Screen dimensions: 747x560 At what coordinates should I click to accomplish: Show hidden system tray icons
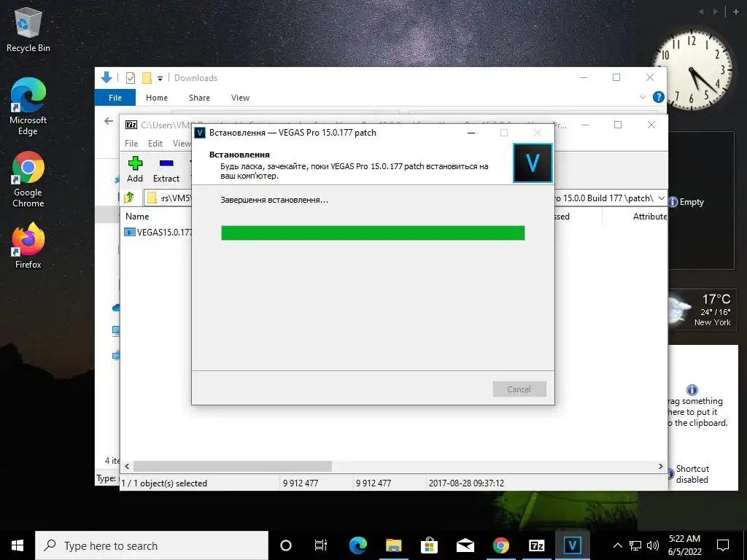pos(617,545)
